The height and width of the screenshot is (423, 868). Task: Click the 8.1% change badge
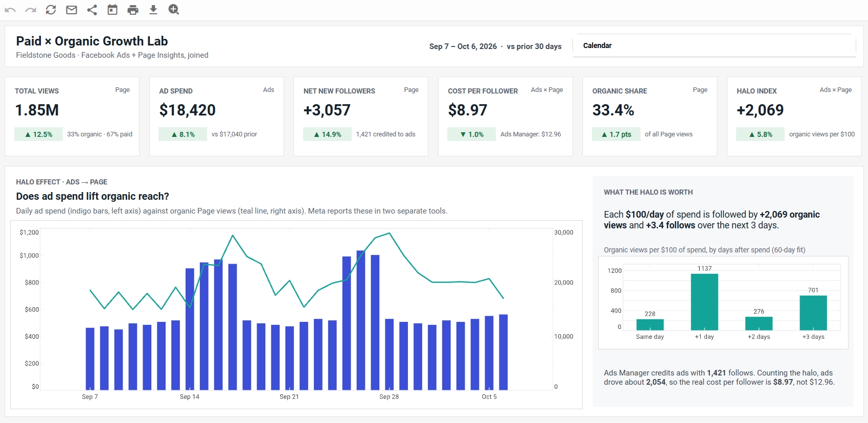coord(182,134)
